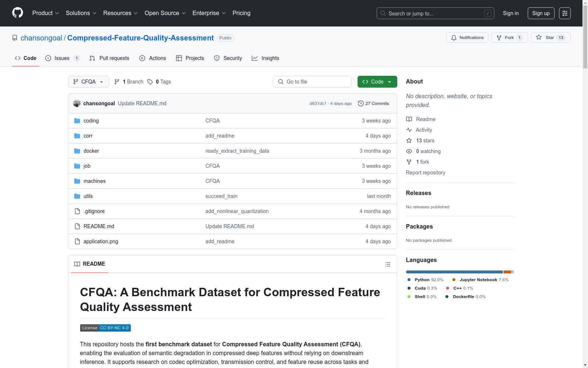The height and width of the screenshot is (368, 588).
Task: Select the Code tab
Action: 26,58
